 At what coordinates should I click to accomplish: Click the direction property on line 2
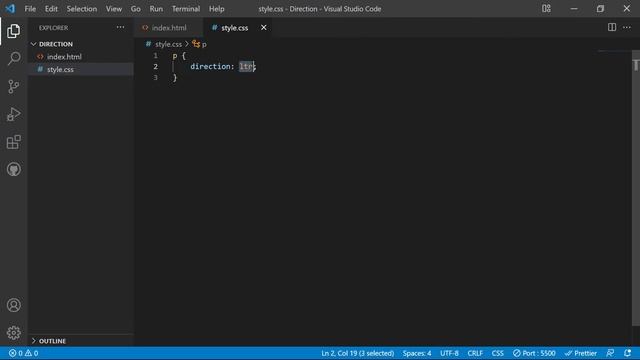click(210, 66)
